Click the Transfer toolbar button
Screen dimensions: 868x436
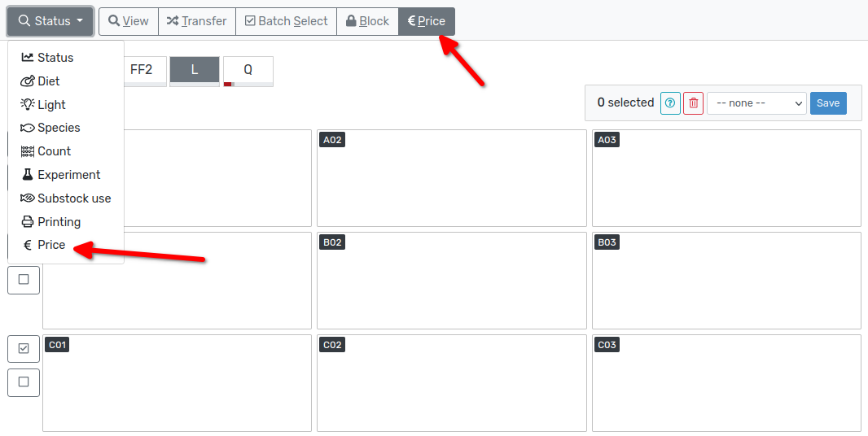(x=196, y=21)
